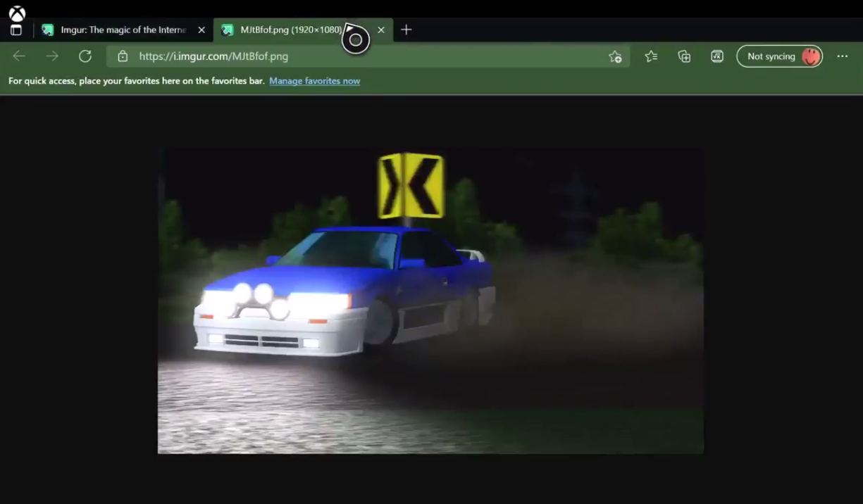Image resolution: width=863 pixels, height=504 pixels.
Task: Reload the current page
Action: (85, 56)
